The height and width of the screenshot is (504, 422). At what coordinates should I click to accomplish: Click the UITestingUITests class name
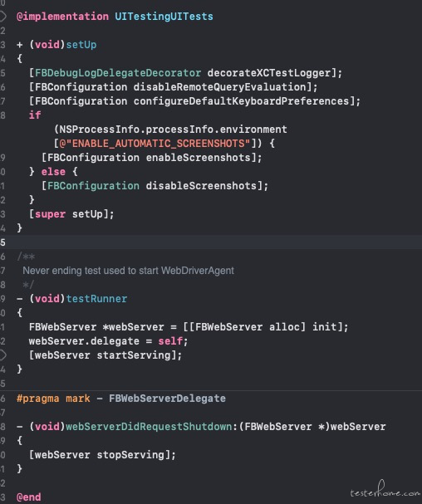click(164, 17)
